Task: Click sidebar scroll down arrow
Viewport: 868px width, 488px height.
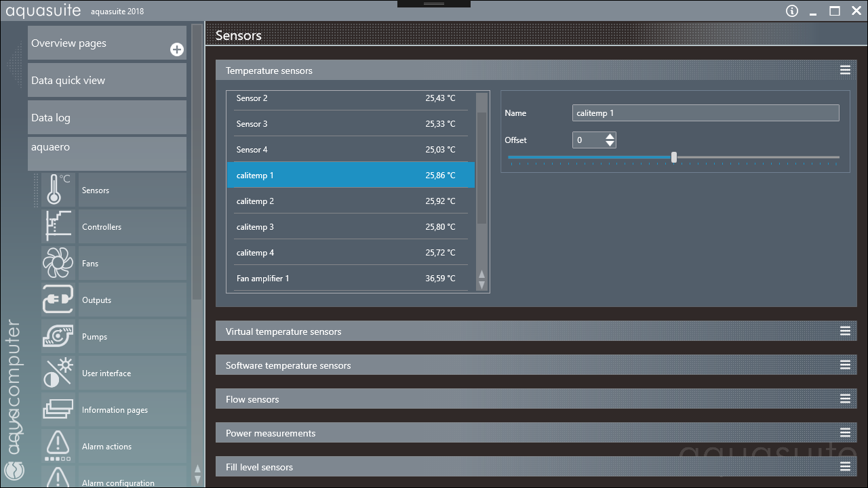Action: click(x=197, y=479)
